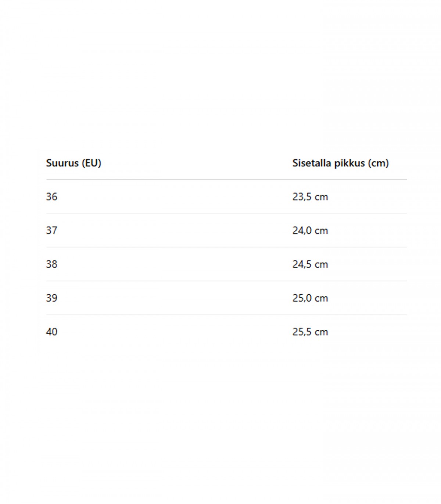Click the 24,5 cm value
This screenshot has height=504, width=441.
pyautogui.click(x=310, y=264)
